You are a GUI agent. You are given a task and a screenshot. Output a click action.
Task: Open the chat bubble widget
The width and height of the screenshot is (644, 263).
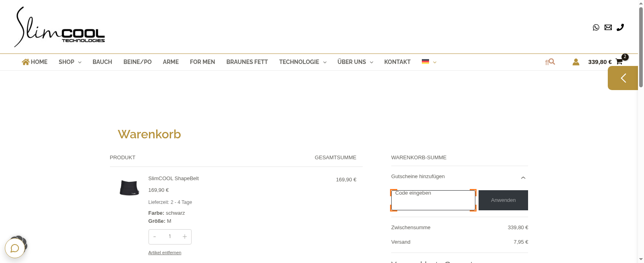click(15, 248)
